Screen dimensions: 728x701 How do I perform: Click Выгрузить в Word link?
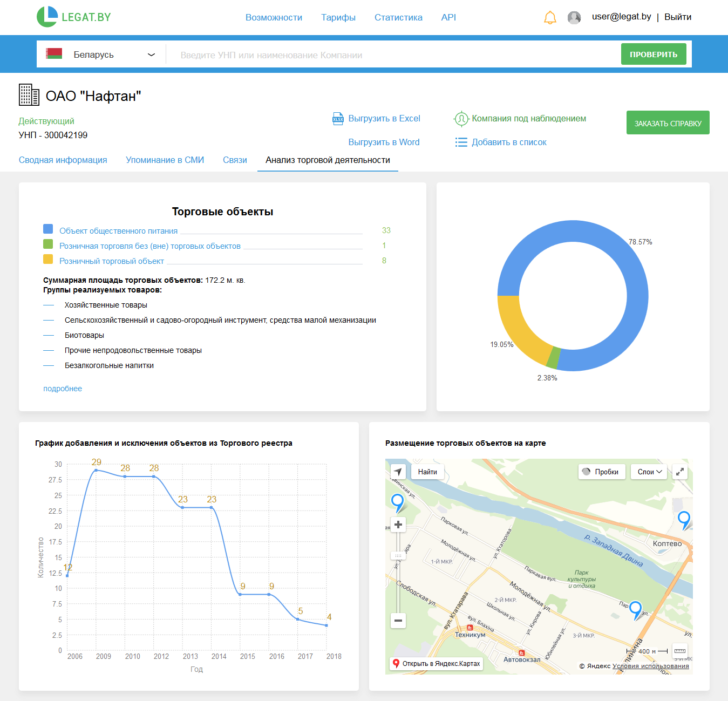384,142
